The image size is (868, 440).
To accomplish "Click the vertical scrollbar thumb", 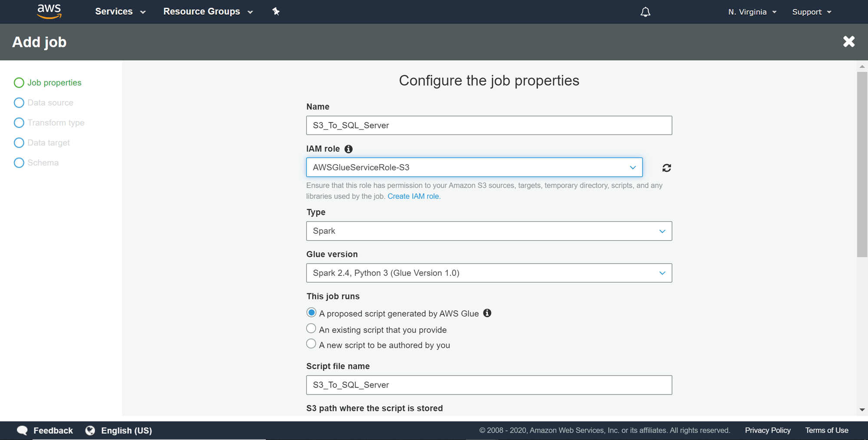I will click(x=862, y=164).
